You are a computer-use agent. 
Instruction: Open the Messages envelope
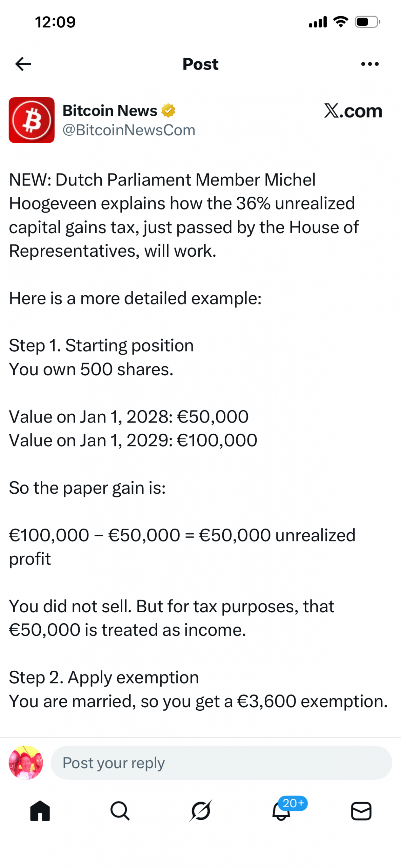pyautogui.click(x=361, y=811)
